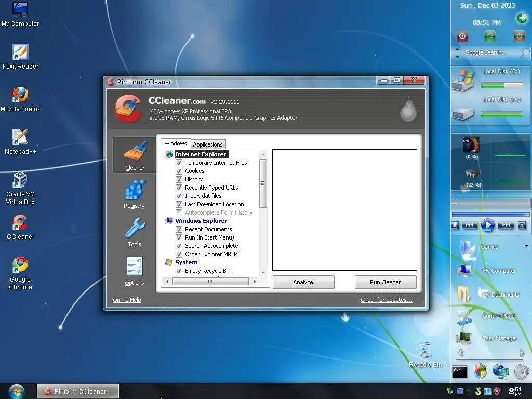Toggle Run (in Start Menu) checkbox
Viewport: 532px width, 399px height.
[x=179, y=237]
